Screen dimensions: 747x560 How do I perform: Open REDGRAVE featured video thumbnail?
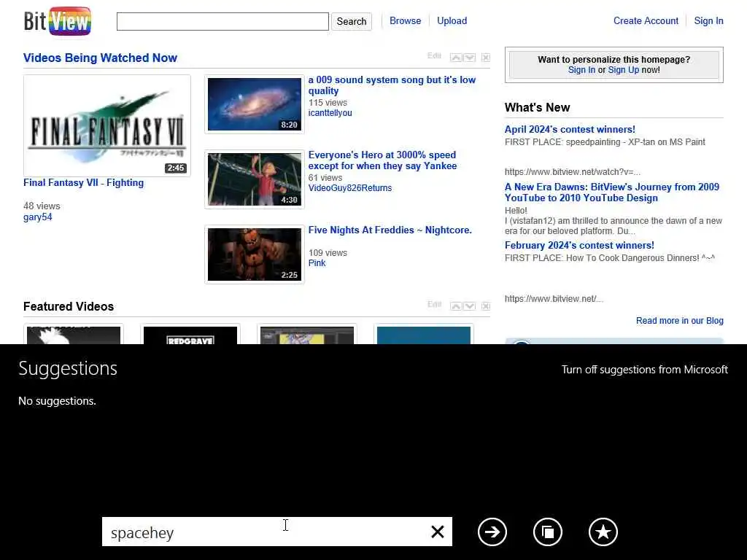coord(190,334)
